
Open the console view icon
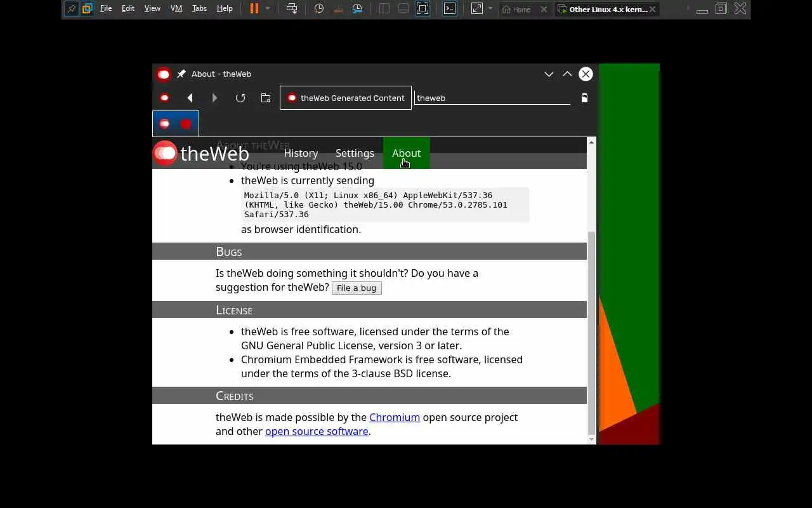pyautogui.click(x=450, y=9)
